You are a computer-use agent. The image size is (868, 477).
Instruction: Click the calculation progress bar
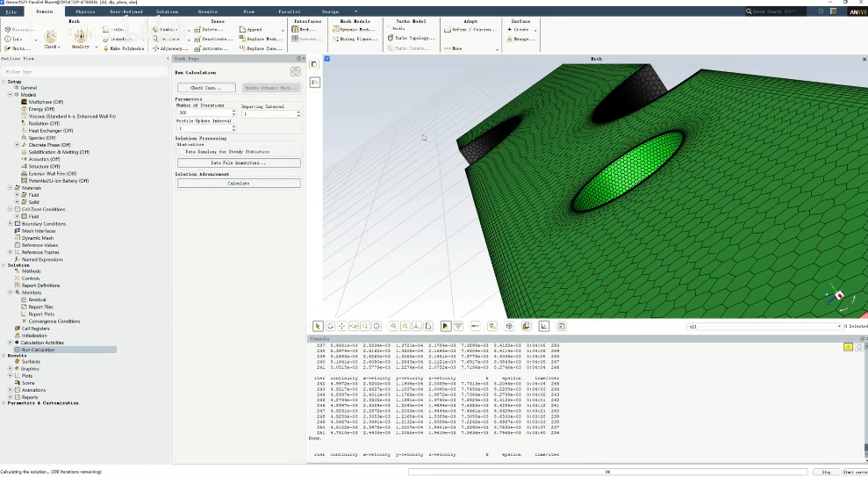(607, 472)
